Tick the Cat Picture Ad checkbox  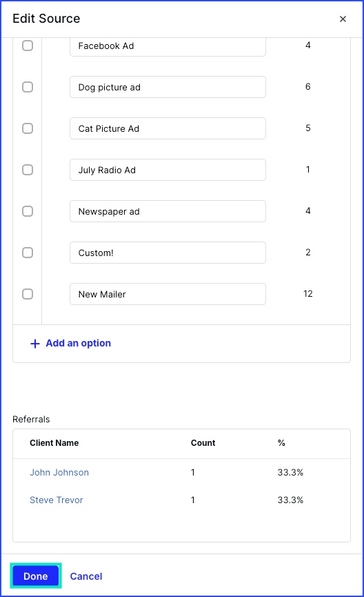[28, 128]
